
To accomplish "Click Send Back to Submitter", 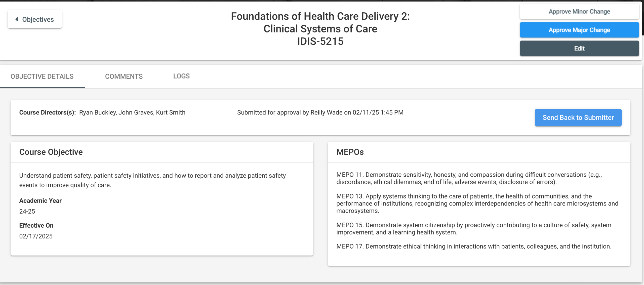I will (578, 117).
